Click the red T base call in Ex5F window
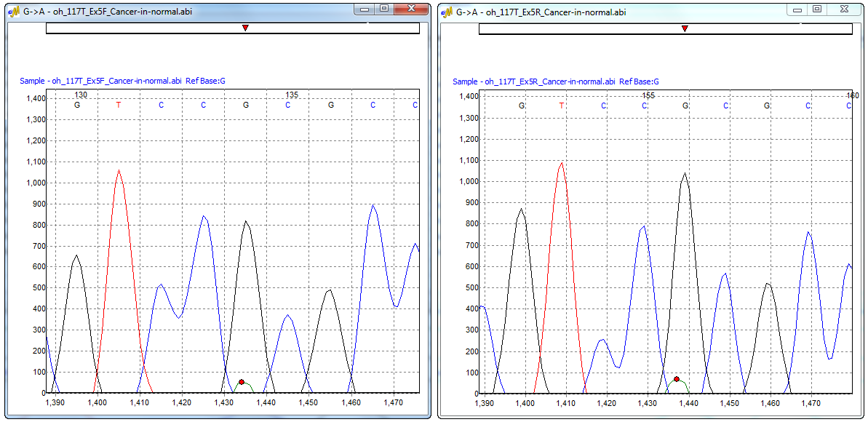 (119, 105)
